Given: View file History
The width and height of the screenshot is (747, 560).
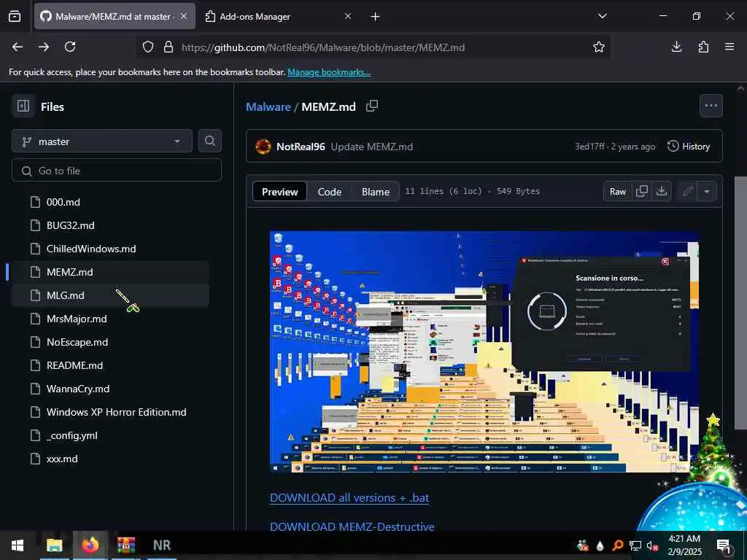Looking at the screenshot, I should [x=689, y=146].
